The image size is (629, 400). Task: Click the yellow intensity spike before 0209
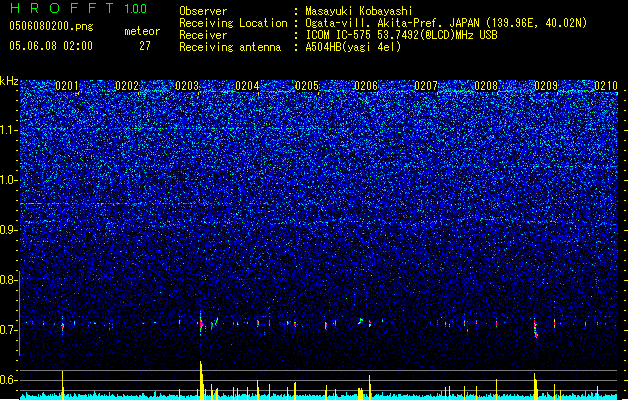(535, 385)
